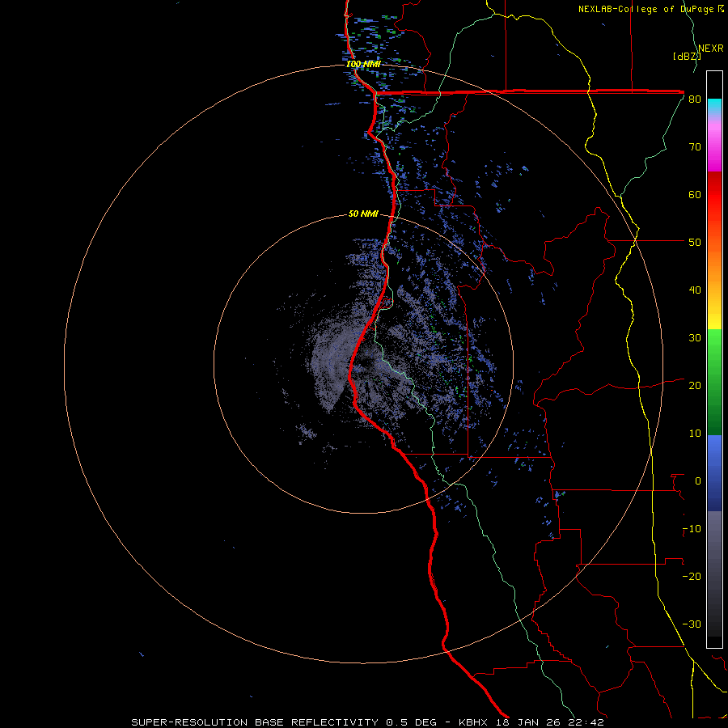Screen dimensions: 728x728
Task: Click the -20 value on the dBZ scale
Action: (692, 577)
